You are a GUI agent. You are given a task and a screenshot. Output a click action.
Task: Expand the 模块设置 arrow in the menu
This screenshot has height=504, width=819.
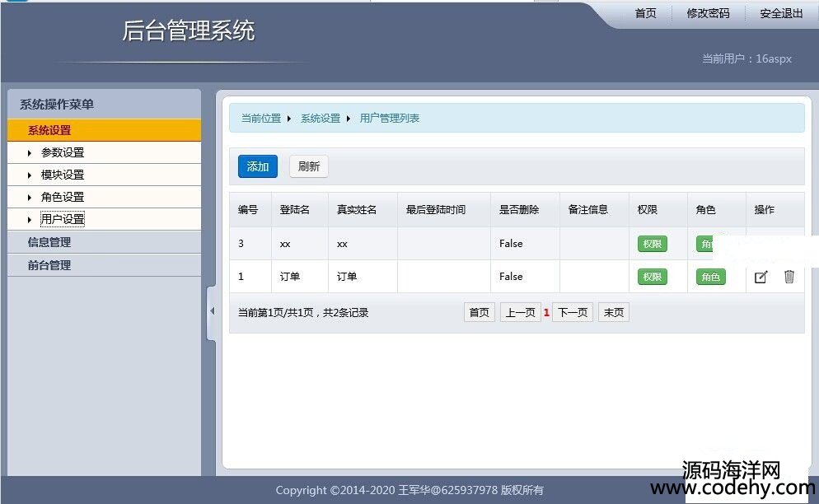[x=30, y=175]
